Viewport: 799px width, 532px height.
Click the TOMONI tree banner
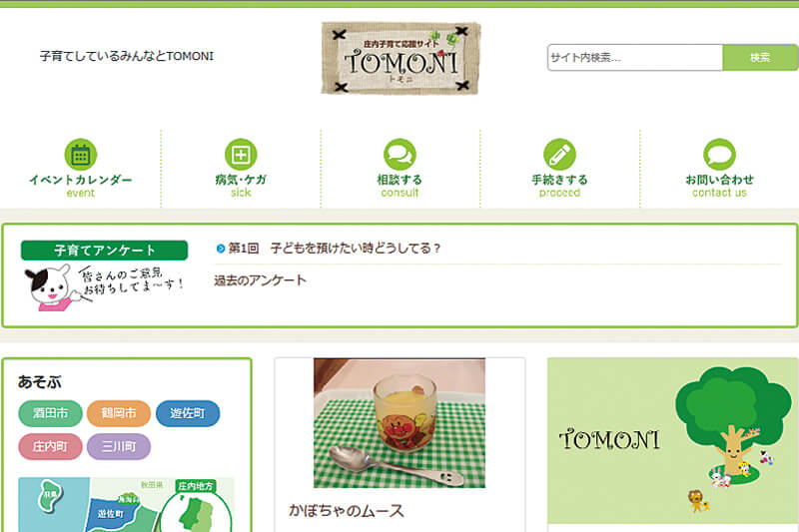673,441
